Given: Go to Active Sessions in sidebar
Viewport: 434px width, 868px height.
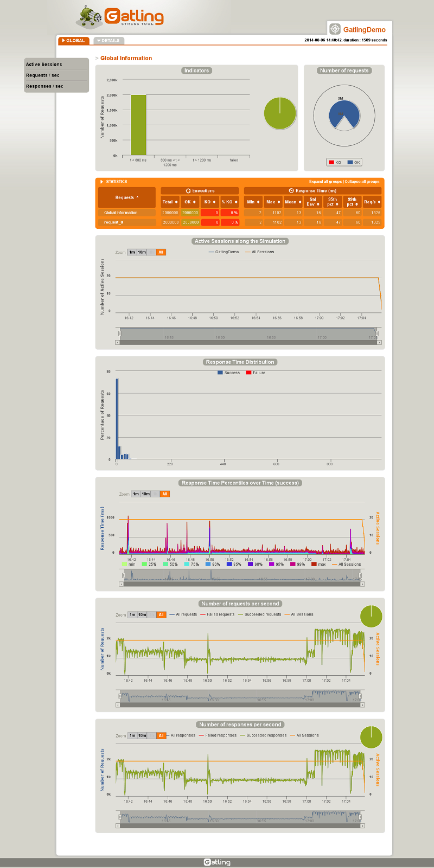Looking at the screenshot, I should (x=44, y=64).
